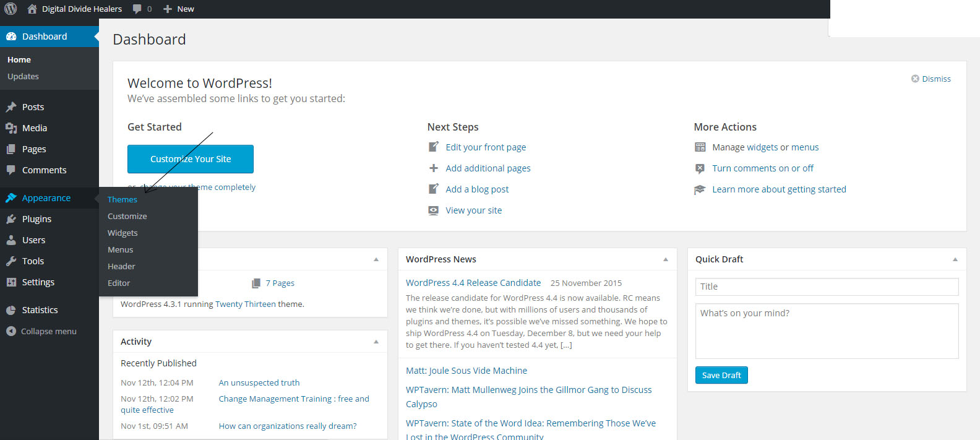Open the menus link under More Actions

(805, 147)
